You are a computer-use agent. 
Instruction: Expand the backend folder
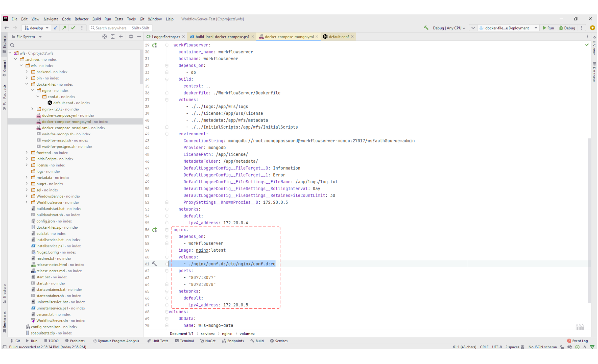pyautogui.click(x=27, y=72)
